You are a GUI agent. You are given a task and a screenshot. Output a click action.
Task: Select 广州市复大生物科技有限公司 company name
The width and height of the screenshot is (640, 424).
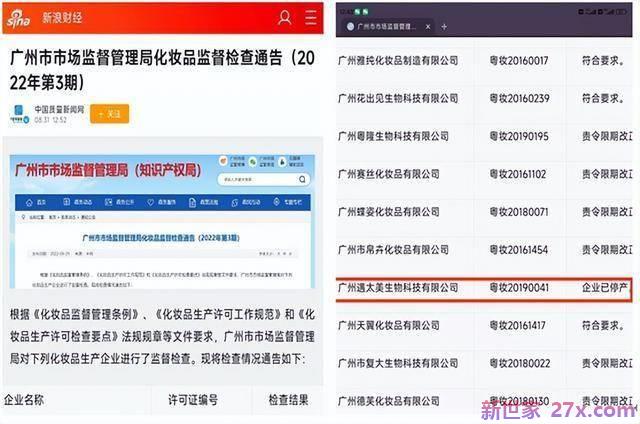398,363
